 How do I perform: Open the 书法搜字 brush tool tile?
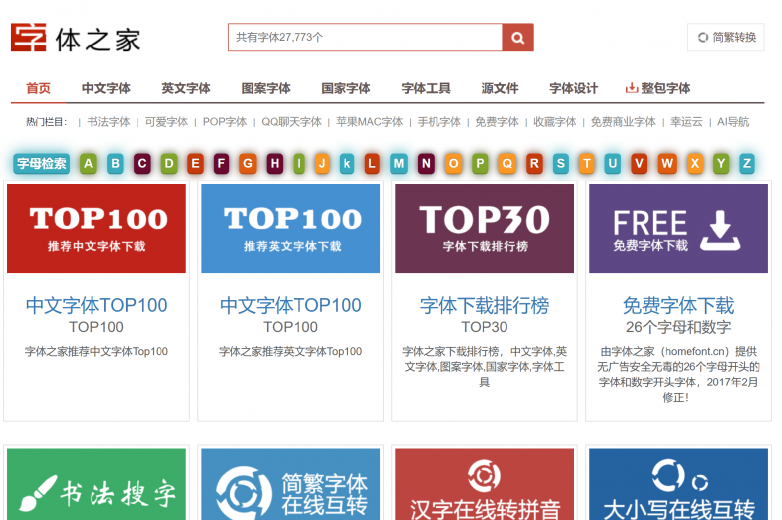pyautogui.click(x=96, y=484)
